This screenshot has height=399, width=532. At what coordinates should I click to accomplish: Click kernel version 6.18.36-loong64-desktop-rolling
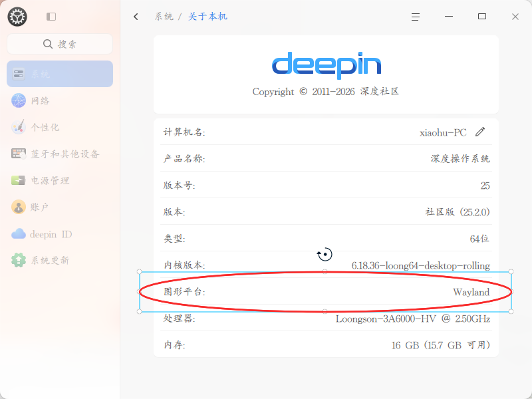click(x=421, y=265)
